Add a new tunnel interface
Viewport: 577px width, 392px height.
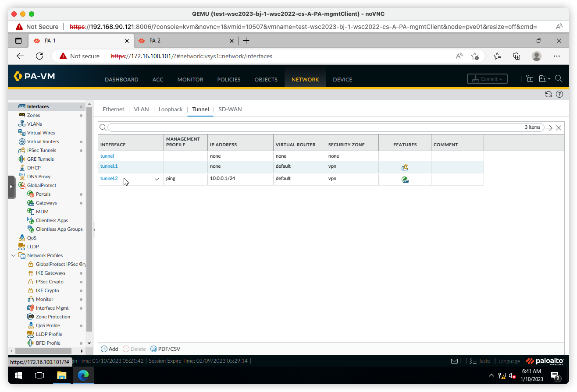tap(110, 349)
